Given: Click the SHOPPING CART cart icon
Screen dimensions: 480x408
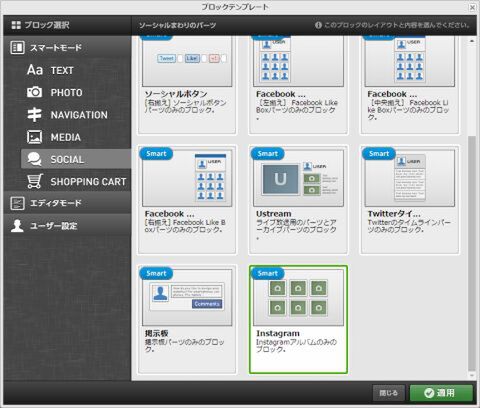Looking at the screenshot, I should pyautogui.click(x=35, y=181).
